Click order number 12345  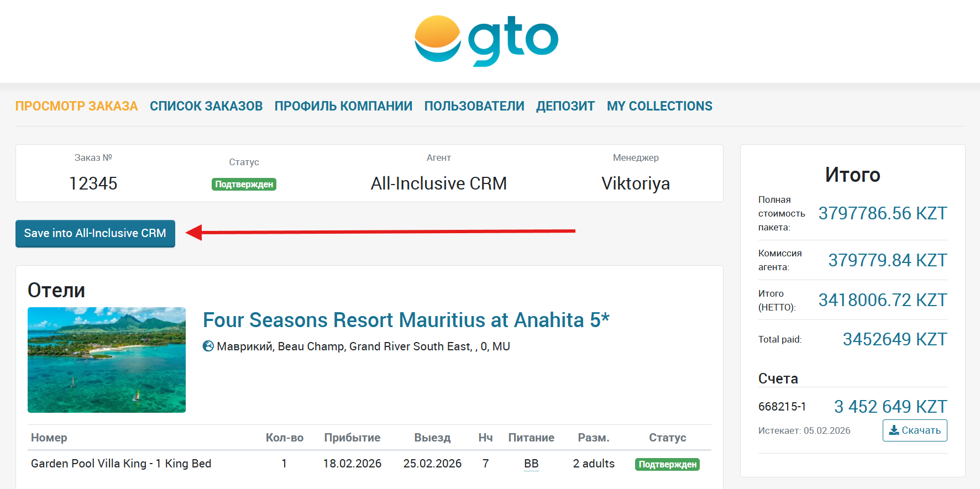pyautogui.click(x=93, y=183)
